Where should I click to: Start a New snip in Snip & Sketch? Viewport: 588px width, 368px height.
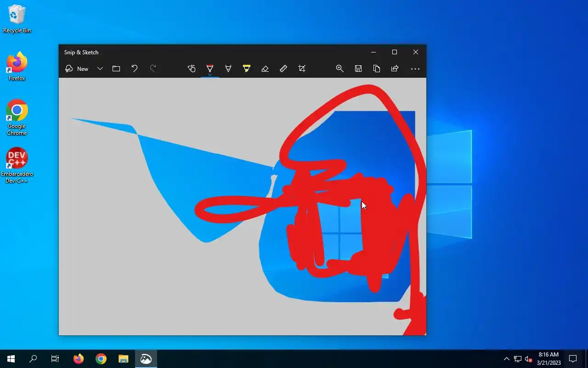click(77, 69)
